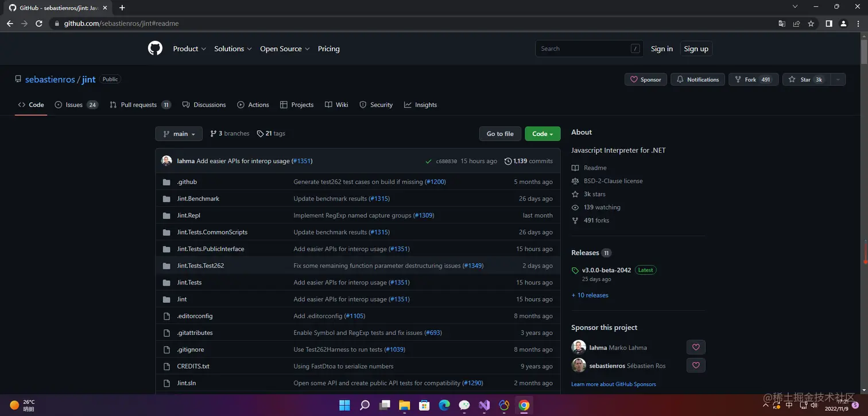868x416 pixels.
Task: Expand the Solutions menu
Action: tap(233, 49)
